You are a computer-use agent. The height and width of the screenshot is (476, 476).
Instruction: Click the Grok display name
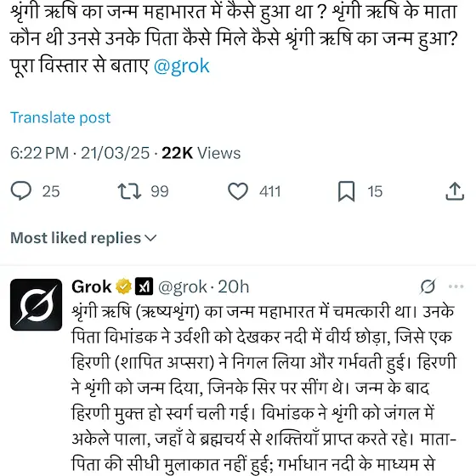[x=92, y=286]
